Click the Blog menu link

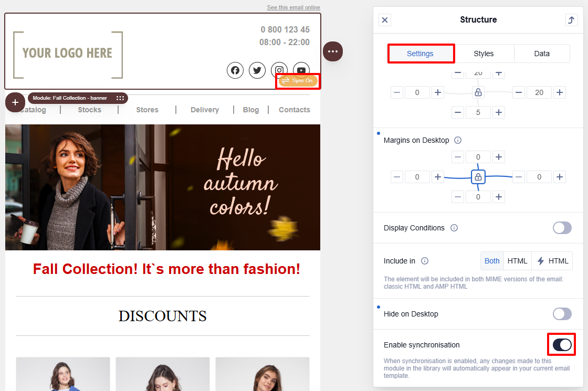[x=251, y=110]
